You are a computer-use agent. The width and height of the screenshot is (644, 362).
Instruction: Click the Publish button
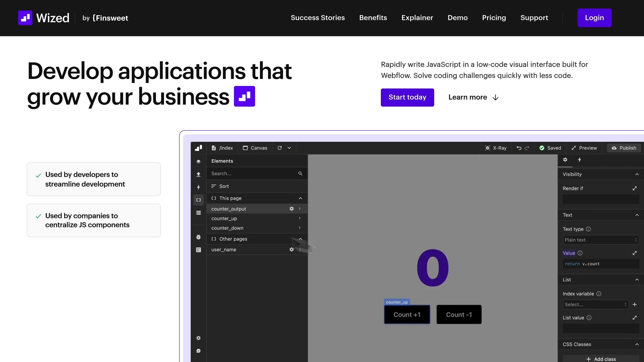coord(624,148)
